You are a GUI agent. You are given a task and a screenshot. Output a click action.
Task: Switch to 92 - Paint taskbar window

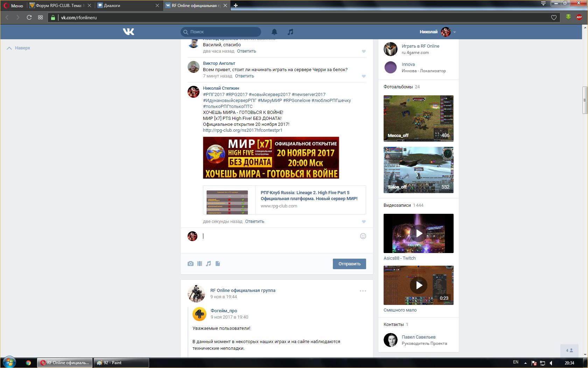pos(121,363)
